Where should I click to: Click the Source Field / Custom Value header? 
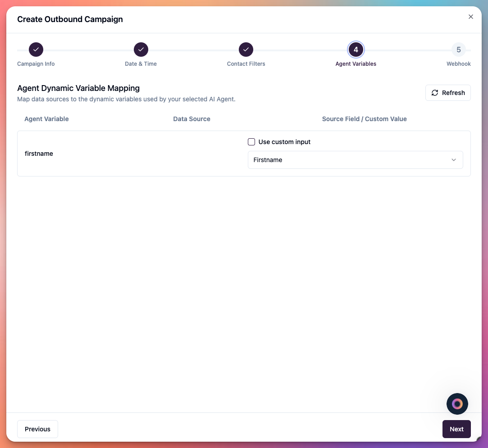click(x=364, y=119)
